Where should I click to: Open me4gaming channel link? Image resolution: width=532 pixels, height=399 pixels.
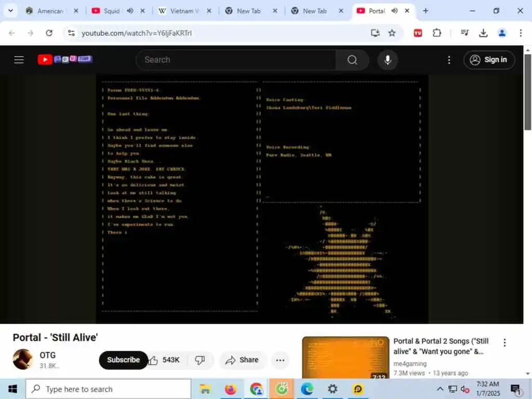coord(410,363)
